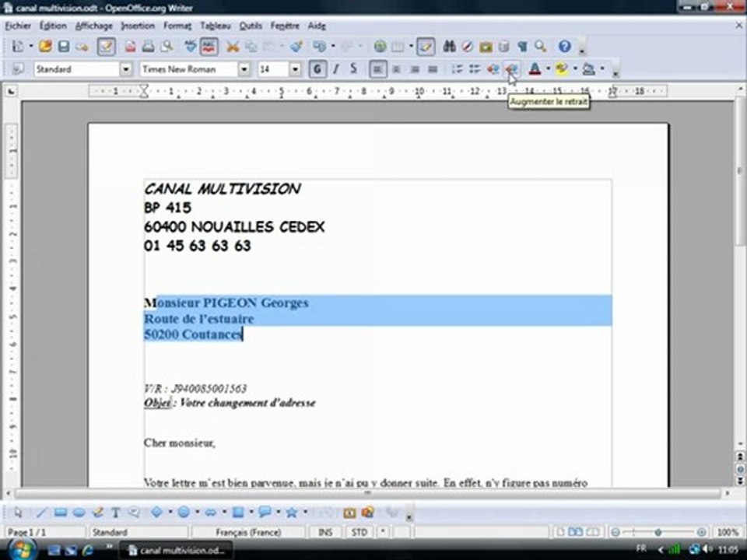Click Augmenter le retrait indent icon
The height and width of the screenshot is (560, 747).
click(511, 69)
